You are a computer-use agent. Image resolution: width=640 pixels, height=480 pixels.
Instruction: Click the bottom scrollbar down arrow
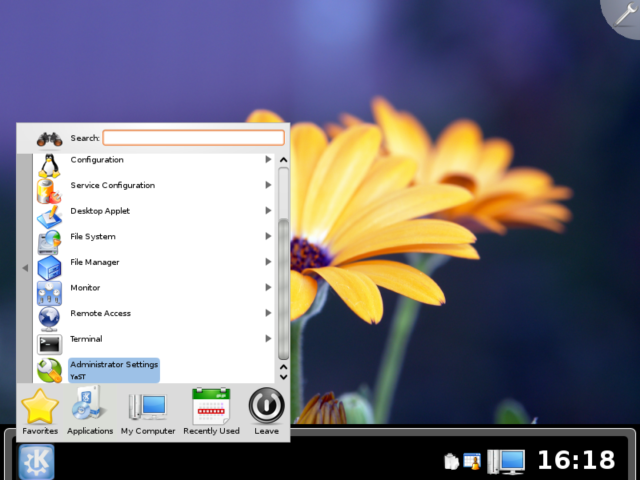click(x=283, y=377)
